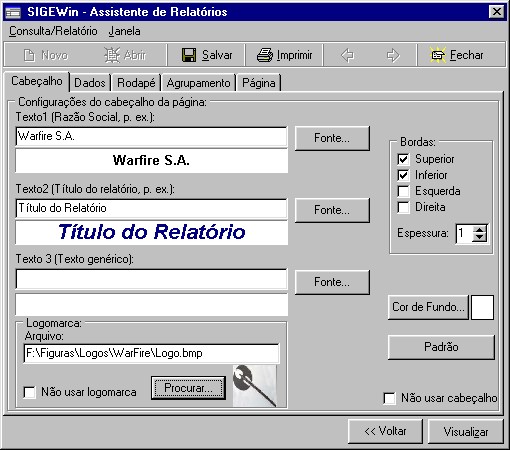Click the blue Título do Relatório preview
510x450 pixels.
coord(151,232)
